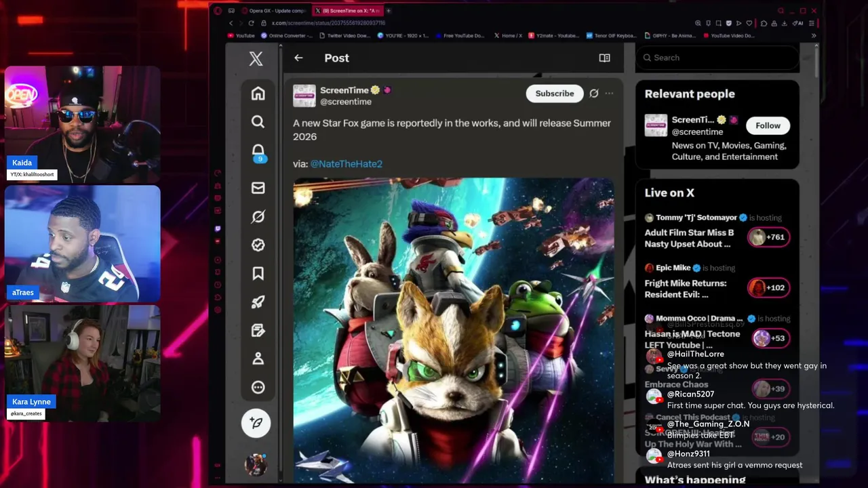Open Notifications bell with 9 badge
Viewport: 868px width, 488px height.
click(258, 152)
